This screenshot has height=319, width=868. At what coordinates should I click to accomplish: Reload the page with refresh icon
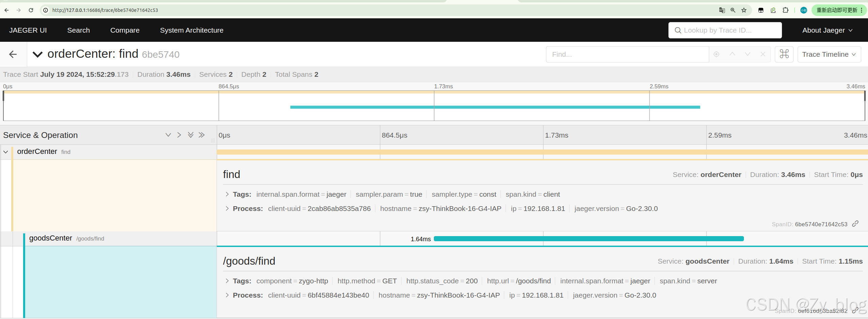click(x=31, y=10)
